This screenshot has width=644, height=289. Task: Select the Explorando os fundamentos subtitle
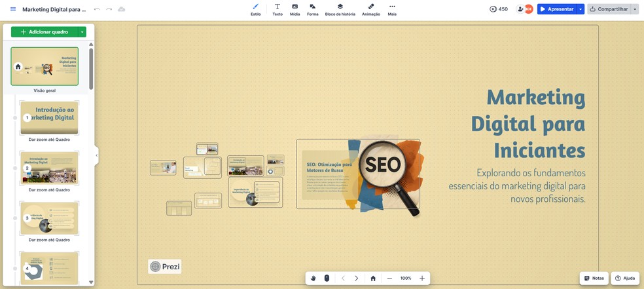pyautogui.click(x=517, y=185)
